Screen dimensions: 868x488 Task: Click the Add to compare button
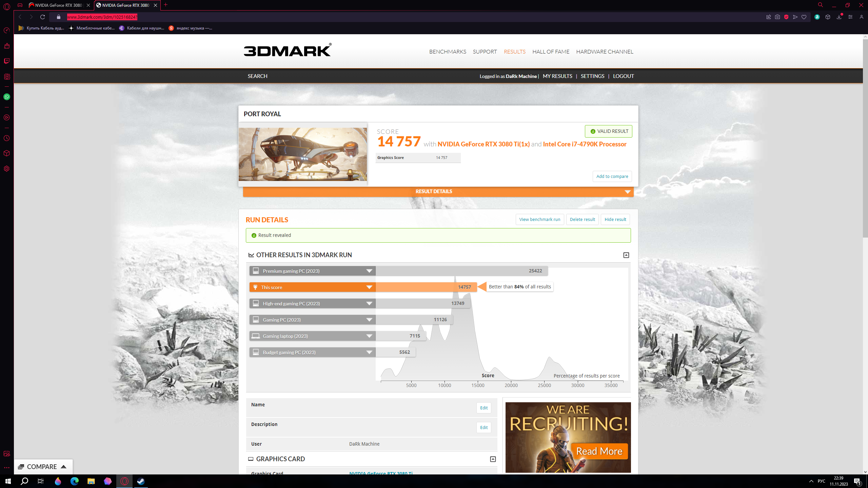612,176
